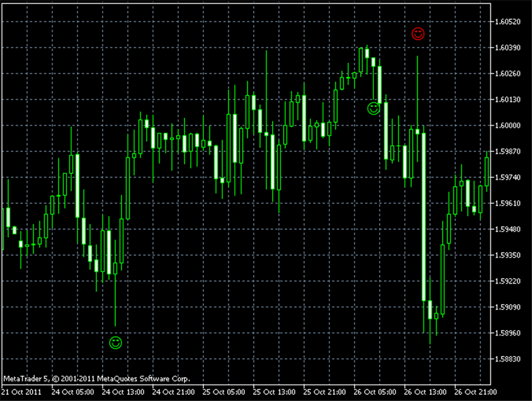Image resolution: width=532 pixels, height=401 pixels.
Task: Click the 1.59870 price label
Action: 507,151
